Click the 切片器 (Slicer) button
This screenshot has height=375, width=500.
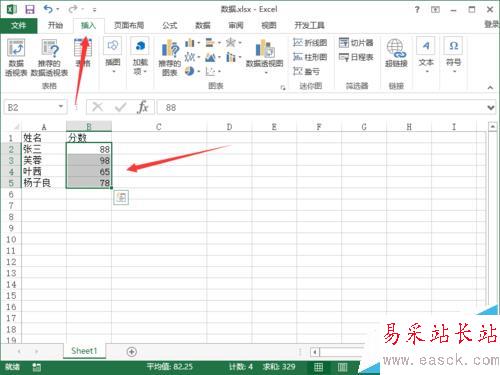pos(356,43)
